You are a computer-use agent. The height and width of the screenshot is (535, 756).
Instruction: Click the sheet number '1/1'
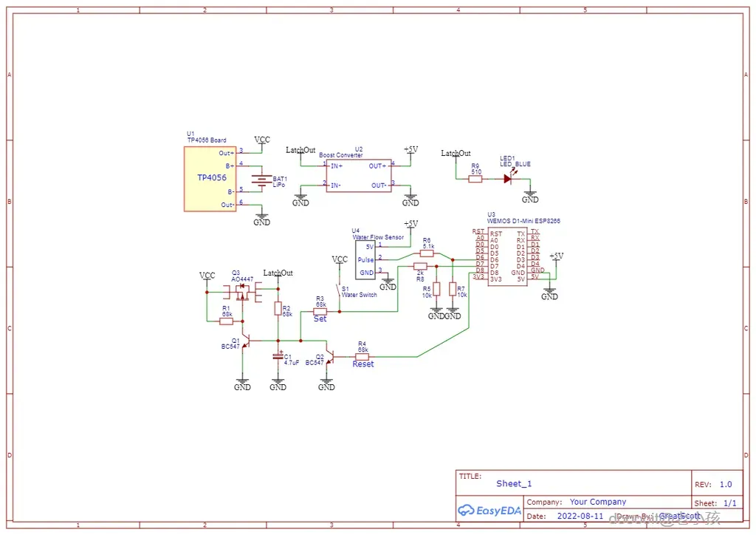tap(730, 503)
